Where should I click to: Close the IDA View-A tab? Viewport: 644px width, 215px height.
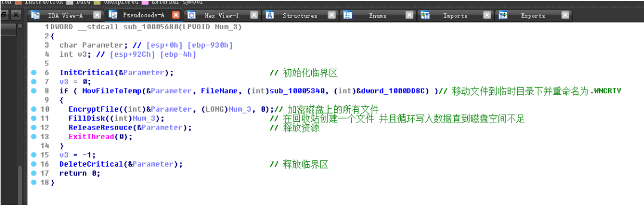(97, 15)
